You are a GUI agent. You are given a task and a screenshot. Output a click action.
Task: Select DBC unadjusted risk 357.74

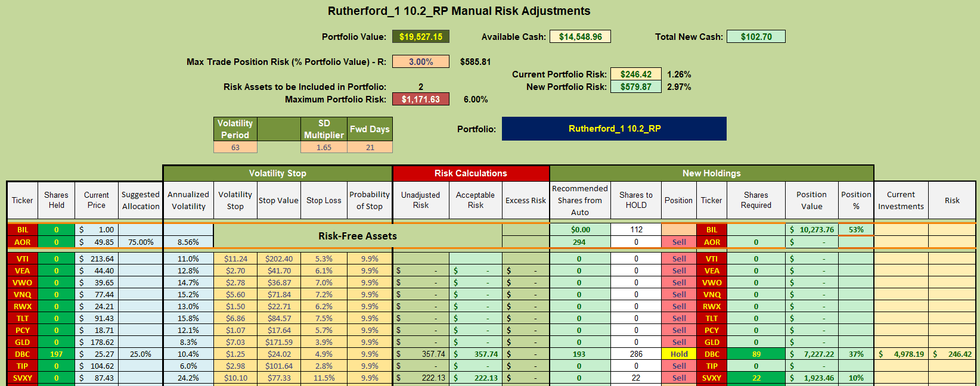(421, 354)
